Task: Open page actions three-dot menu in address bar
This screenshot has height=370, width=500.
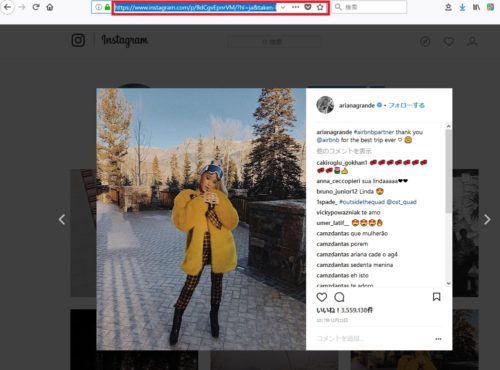Action: (295, 7)
